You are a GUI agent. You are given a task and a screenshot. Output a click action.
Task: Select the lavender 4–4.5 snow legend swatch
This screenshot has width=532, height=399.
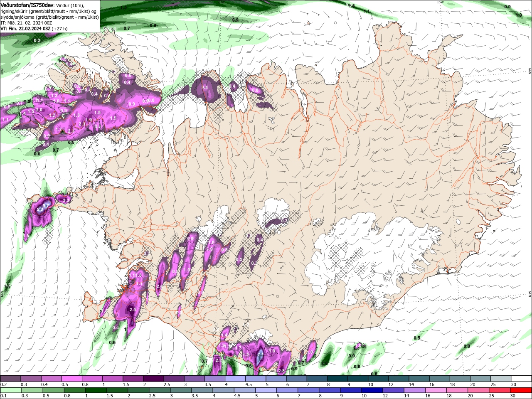pos(235,379)
